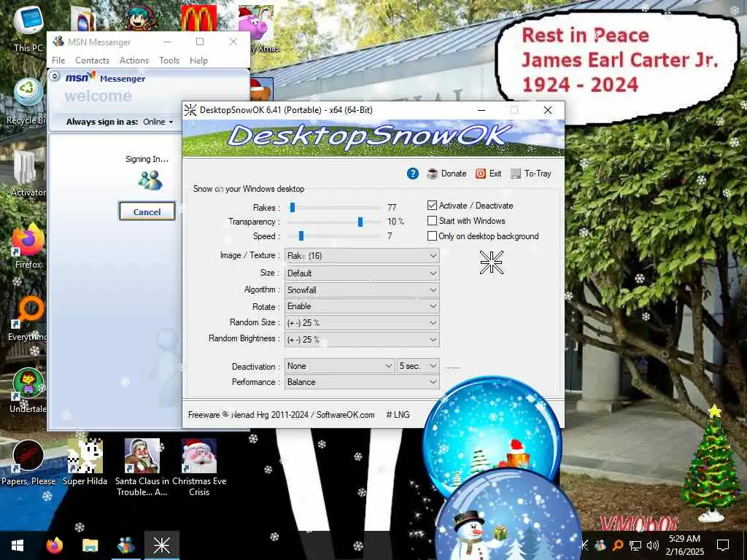
Task: Expand the Image / Texture dropdown
Action: 362,256
